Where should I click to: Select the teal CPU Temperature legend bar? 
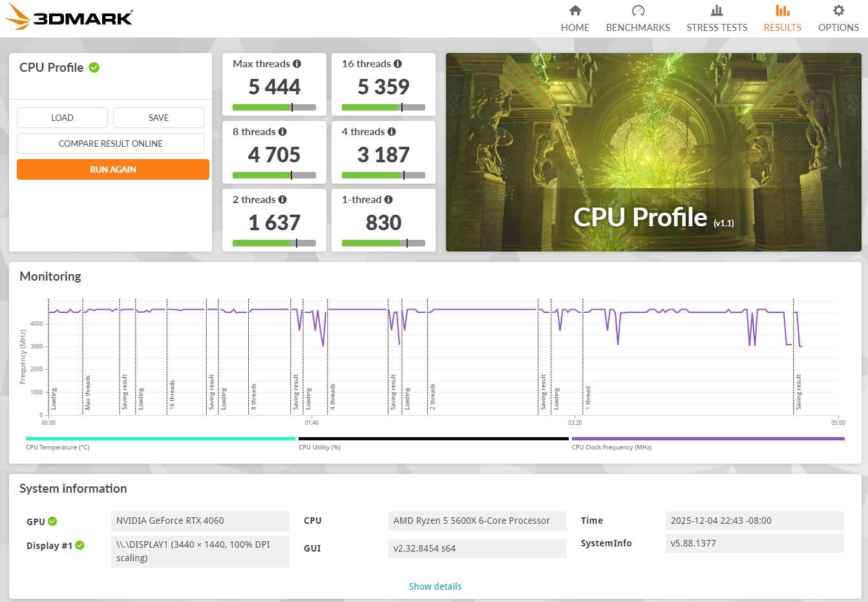click(x=160, y=437)
